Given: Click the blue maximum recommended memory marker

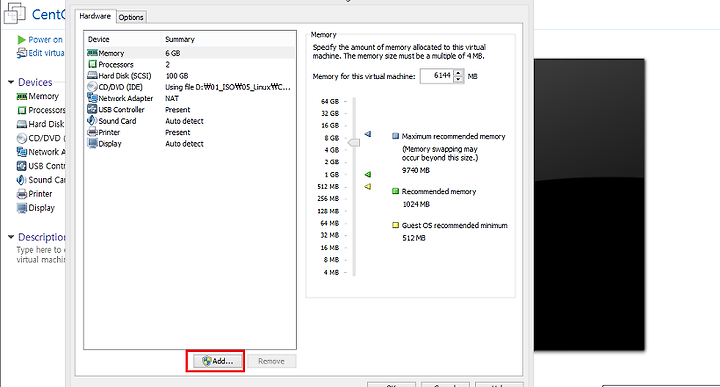Looking at the screenshot, I should point(368,134).
